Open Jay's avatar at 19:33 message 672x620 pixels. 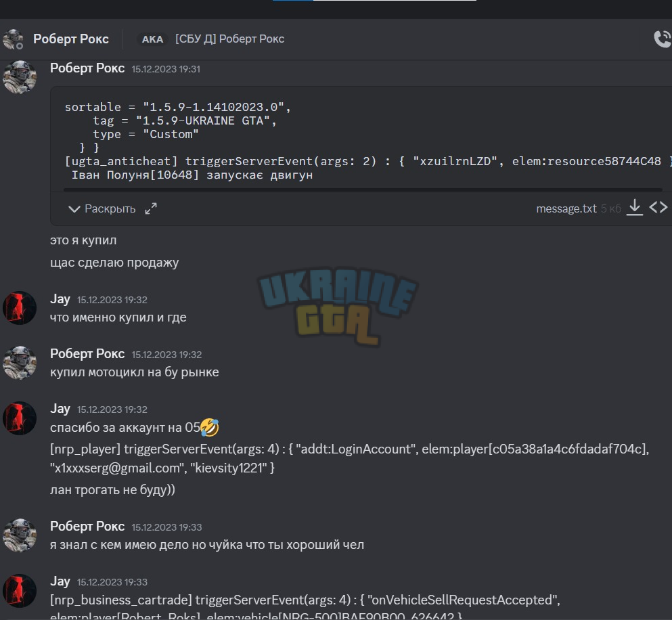click(x=19, y=590)
